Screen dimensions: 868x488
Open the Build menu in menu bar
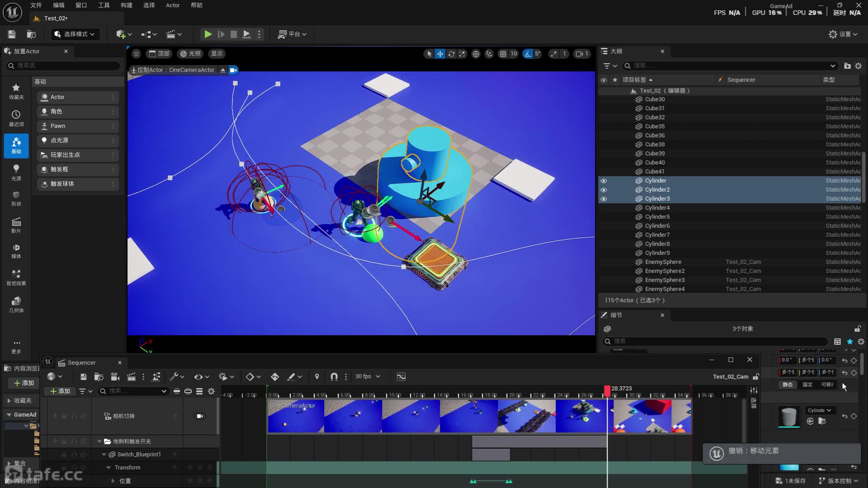(x=127, y=5)
